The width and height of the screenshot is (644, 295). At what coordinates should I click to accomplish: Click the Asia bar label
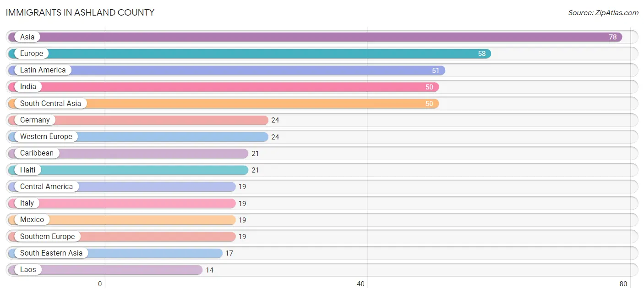[x=27, y=37]
